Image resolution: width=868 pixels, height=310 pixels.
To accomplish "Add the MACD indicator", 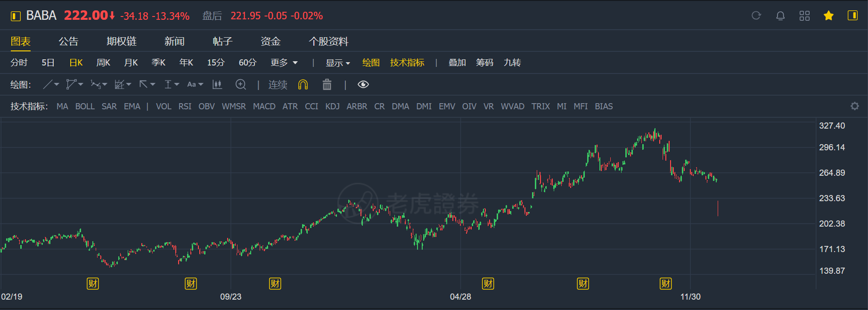I will tap(264, 106).
